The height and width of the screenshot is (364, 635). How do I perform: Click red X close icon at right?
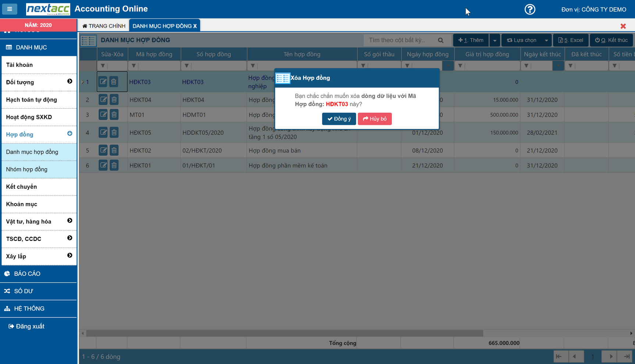tap(623, 26)
